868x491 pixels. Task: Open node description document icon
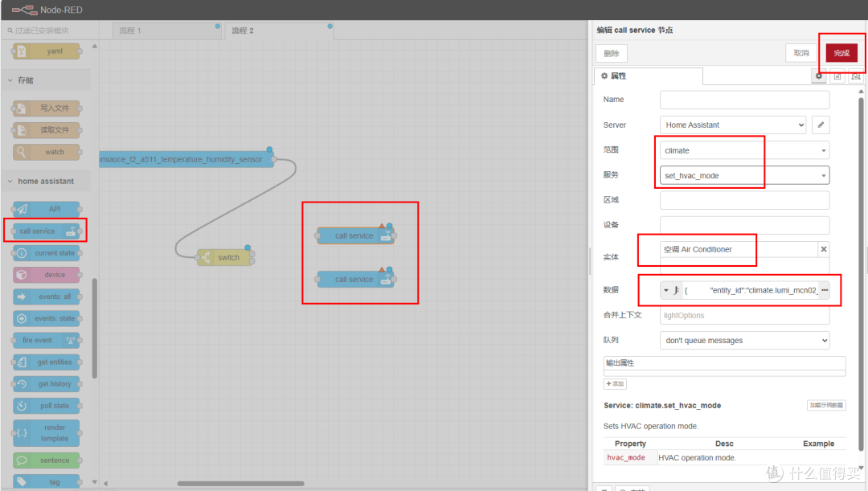(x=837, y=76)
